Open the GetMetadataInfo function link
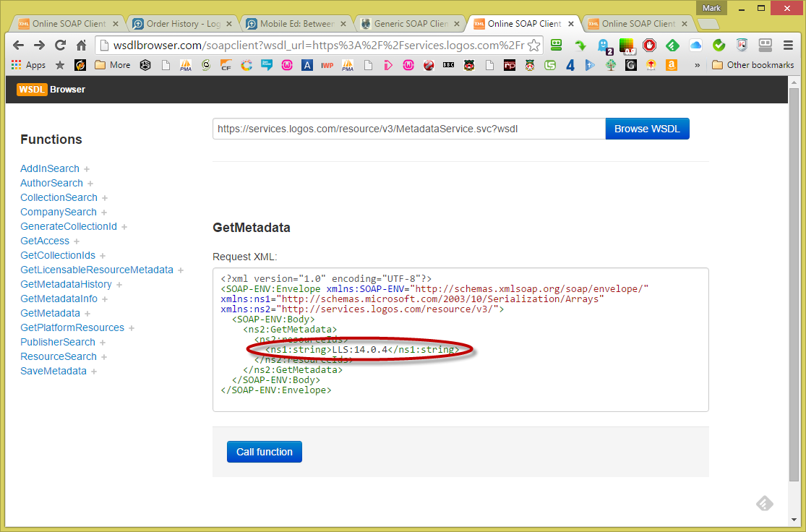The width and height of the screenshot is (806, 532). coord(59,298)
